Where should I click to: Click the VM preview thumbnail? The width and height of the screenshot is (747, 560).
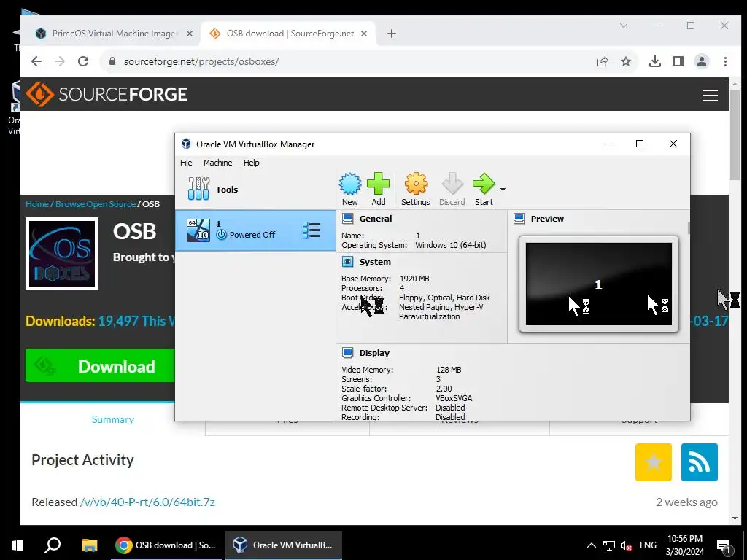(x=598, y=284)
